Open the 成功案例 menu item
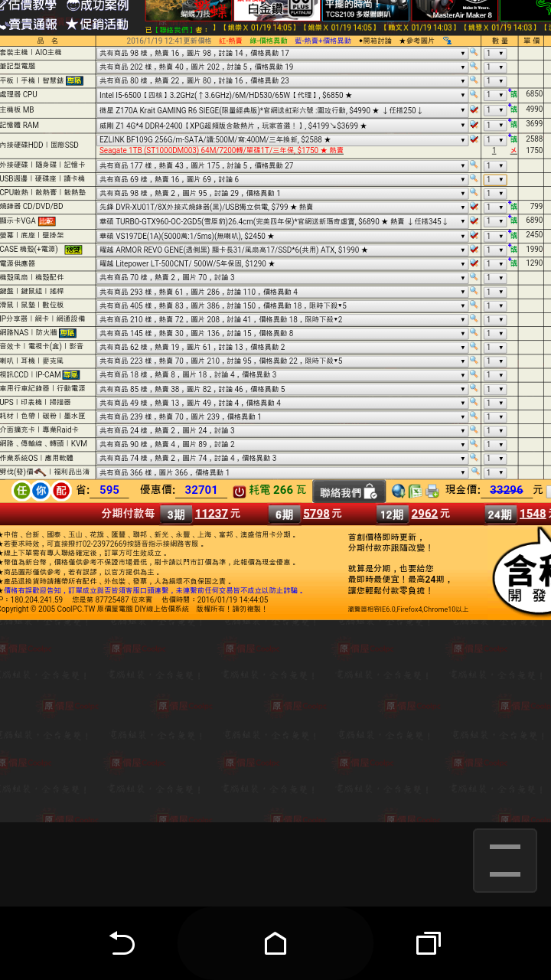 point(97,5)
